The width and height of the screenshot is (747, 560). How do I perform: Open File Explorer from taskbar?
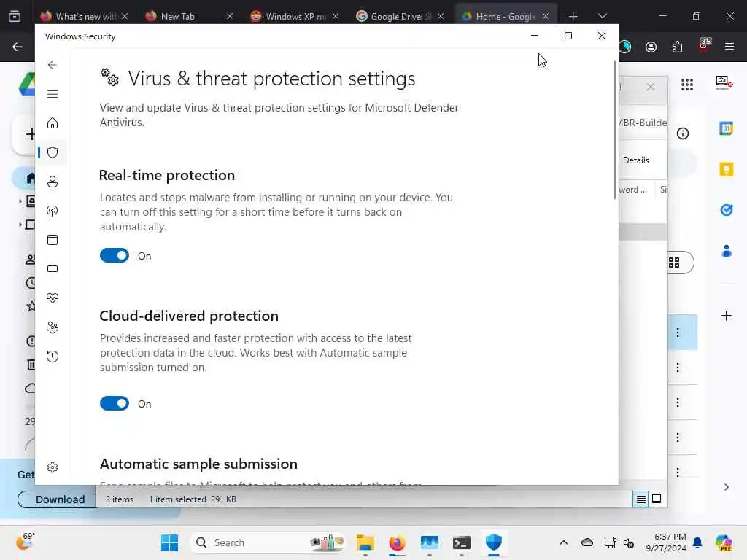pyautogui.click(x=365, y=542)
